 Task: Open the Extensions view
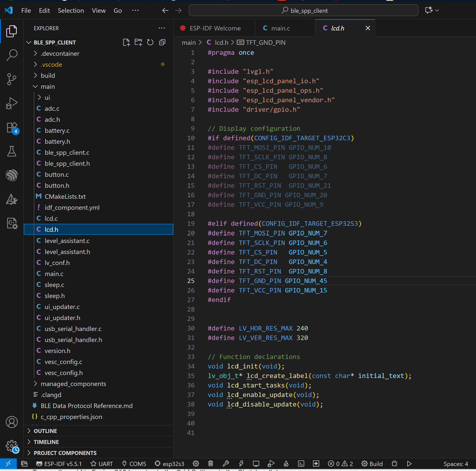(11, 128)
